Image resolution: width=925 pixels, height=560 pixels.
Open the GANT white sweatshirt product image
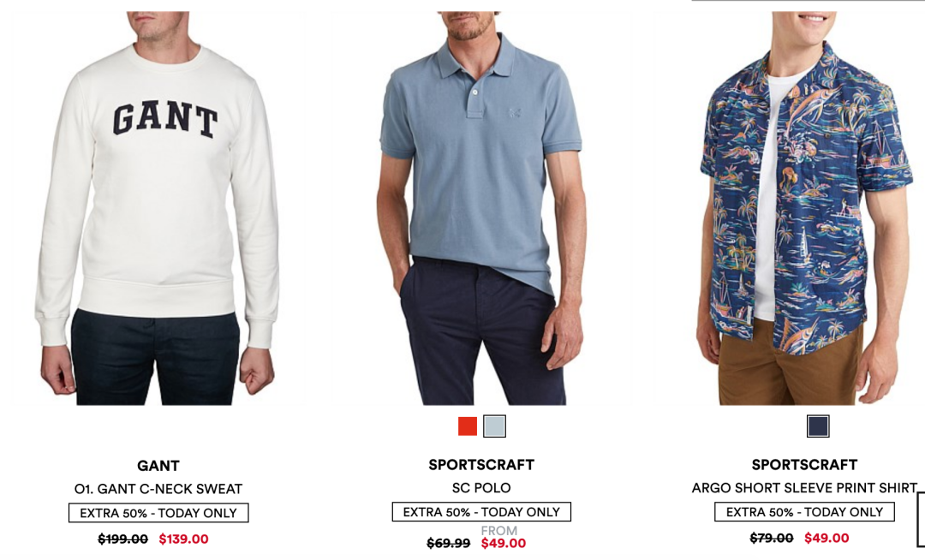(158, 207)
